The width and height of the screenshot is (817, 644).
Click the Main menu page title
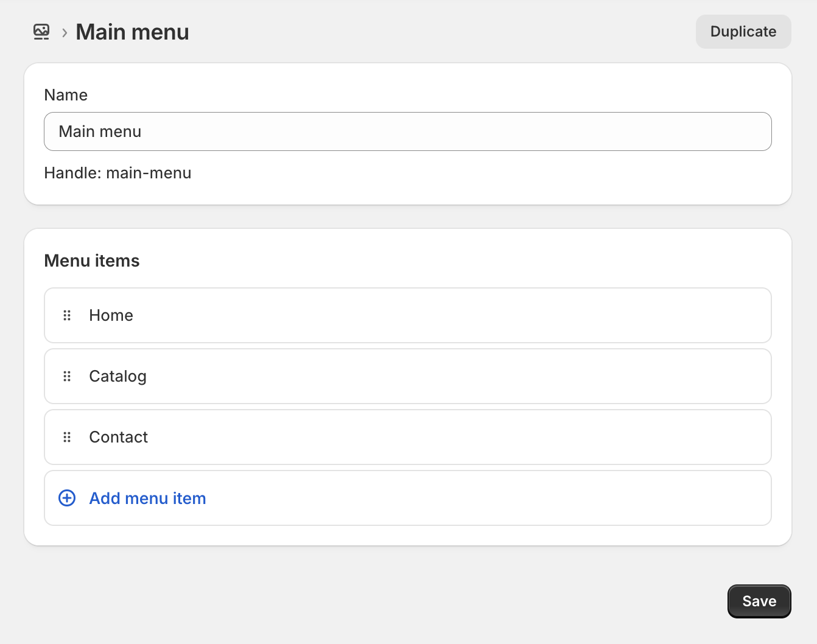click(x=132, y=32)
